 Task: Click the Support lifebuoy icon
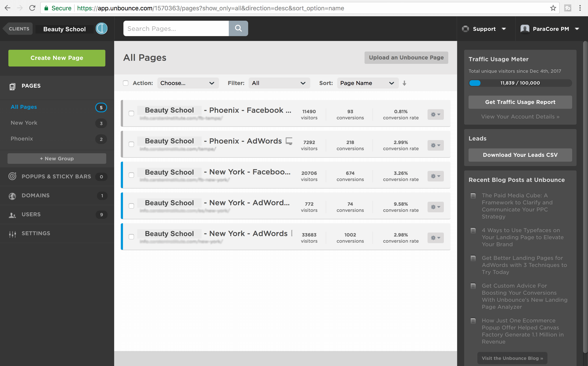tap(465, 29)
